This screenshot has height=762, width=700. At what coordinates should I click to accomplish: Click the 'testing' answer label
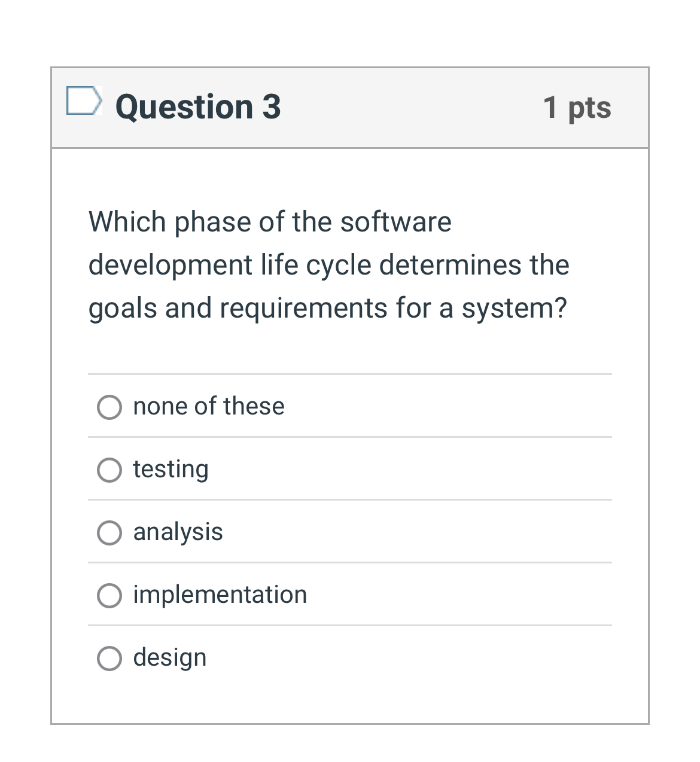(171, 470)
